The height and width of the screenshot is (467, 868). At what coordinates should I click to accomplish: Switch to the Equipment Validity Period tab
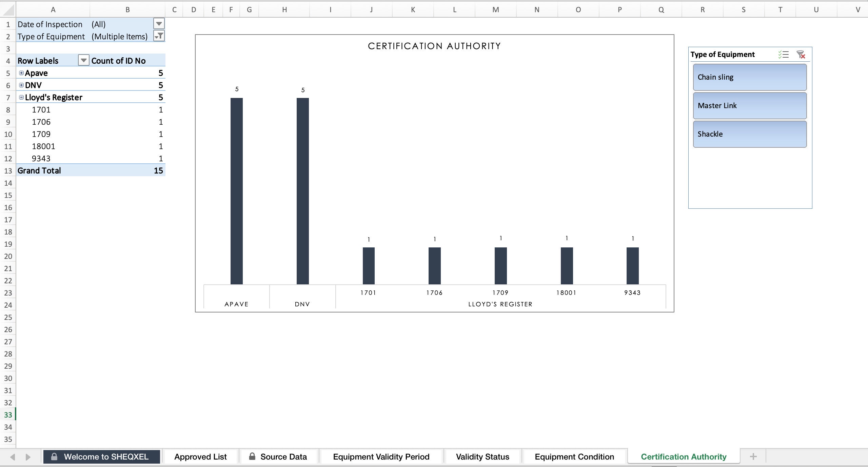pos(380,456)
